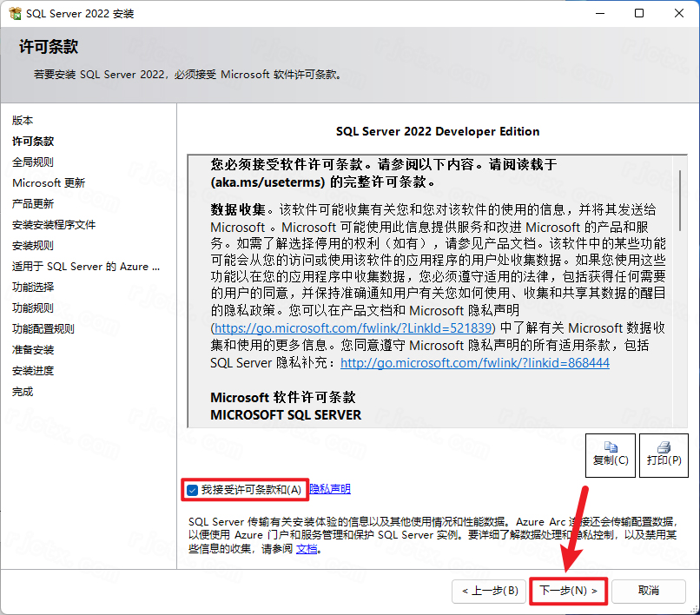Click the 取消 cancel button
Image resolution: width=700 pixels, height=615 pixels.
pyautogui.click(x=648, y=591)
